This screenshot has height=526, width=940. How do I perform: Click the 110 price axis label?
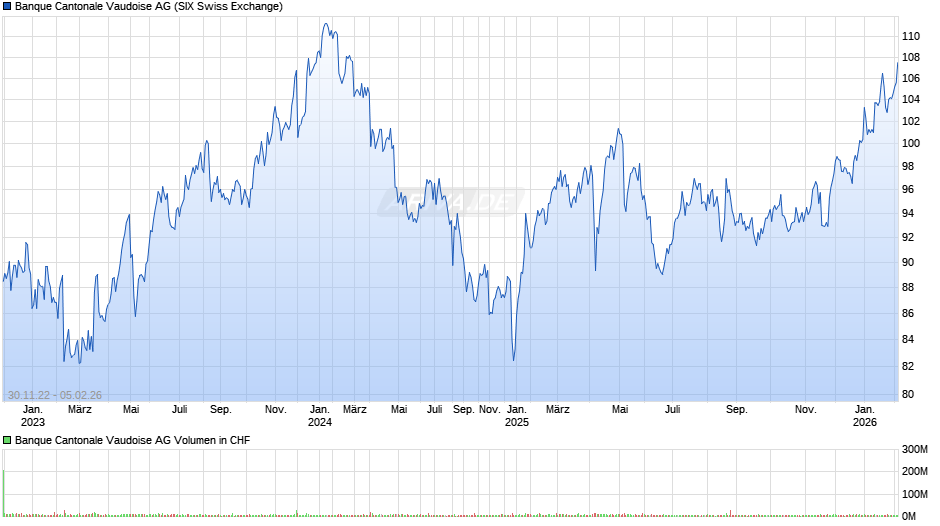click(x=911, y=37)
